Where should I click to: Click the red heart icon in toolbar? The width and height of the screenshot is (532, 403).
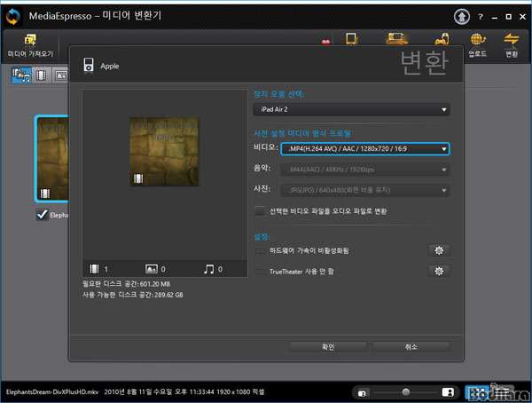click(325, 42)
